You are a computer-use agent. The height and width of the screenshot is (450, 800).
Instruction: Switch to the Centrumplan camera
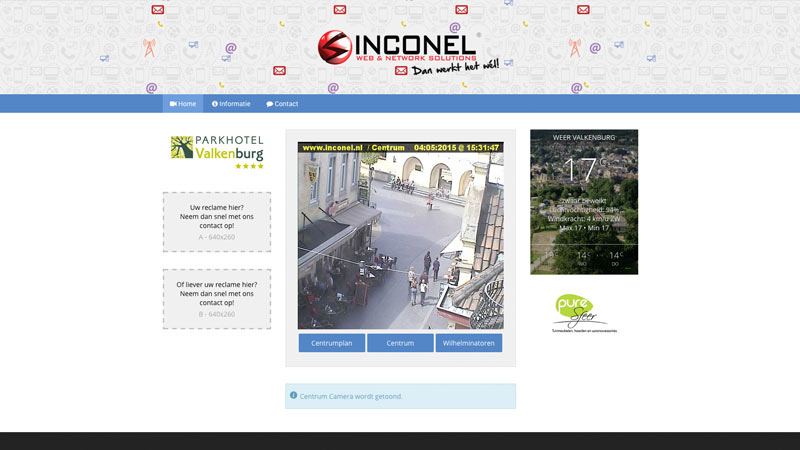(332, 343)
